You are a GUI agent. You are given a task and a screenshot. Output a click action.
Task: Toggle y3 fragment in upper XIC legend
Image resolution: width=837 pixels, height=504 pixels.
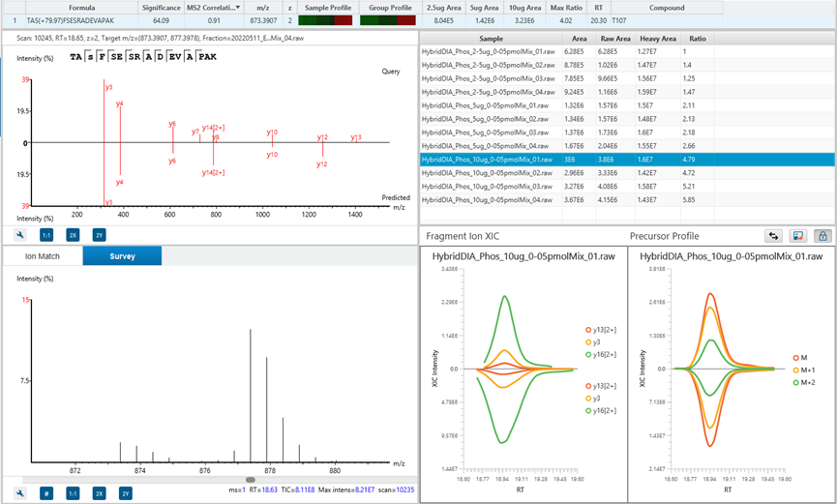point(593,342)
